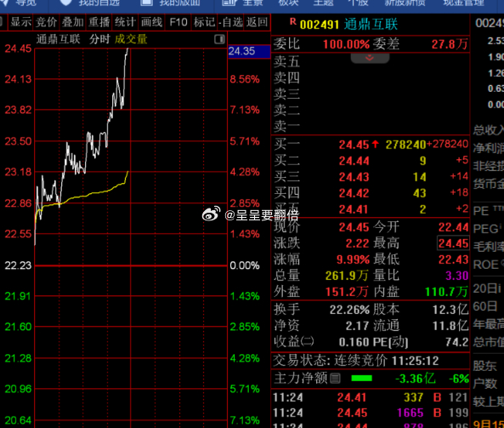Click 量比 value 3.30

coord(456,276)
